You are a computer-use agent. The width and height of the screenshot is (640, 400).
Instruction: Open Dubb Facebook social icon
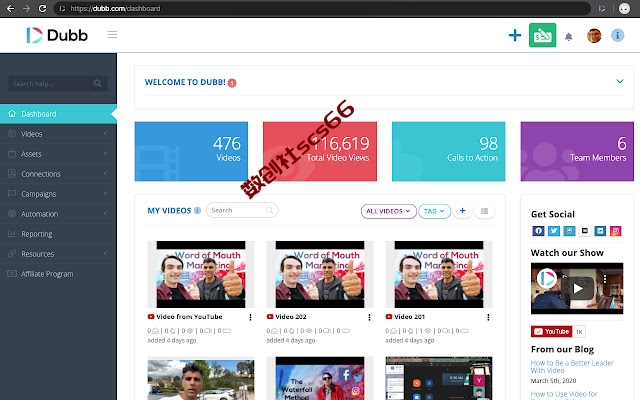[x=538, y=231]
